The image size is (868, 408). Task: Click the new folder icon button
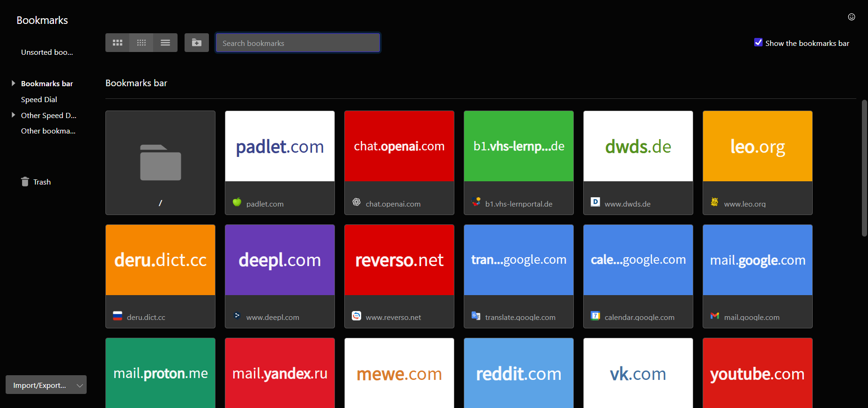click(197, 43)
